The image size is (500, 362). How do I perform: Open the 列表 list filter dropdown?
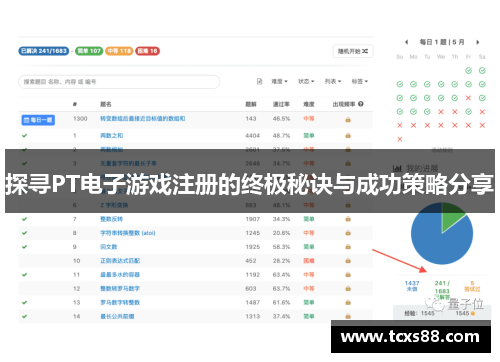coord(333,81)
